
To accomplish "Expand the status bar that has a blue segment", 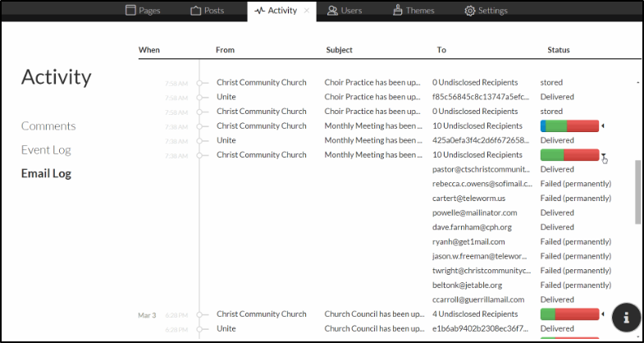I will pyautogui.click(x=604, y=126).
